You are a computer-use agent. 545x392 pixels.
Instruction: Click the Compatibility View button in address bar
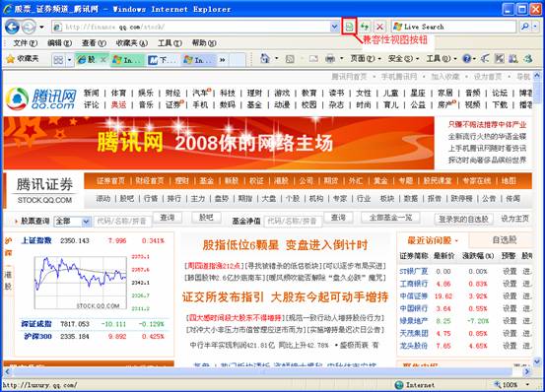click(349, 27)
